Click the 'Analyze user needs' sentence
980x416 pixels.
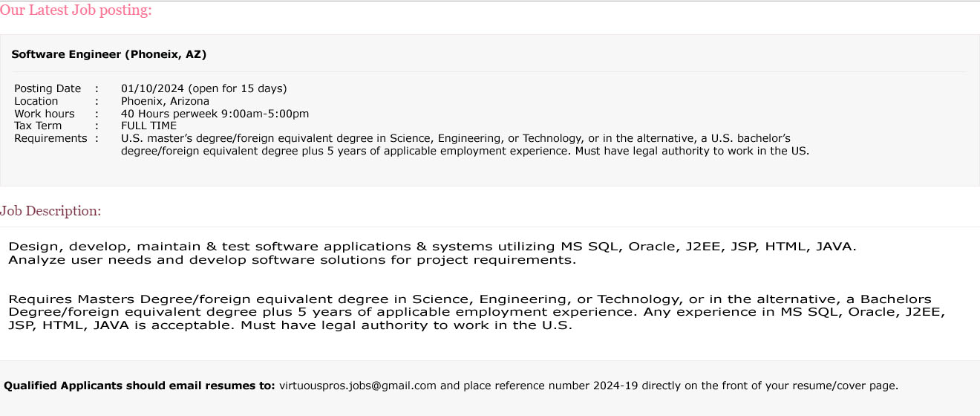(293, 260)
